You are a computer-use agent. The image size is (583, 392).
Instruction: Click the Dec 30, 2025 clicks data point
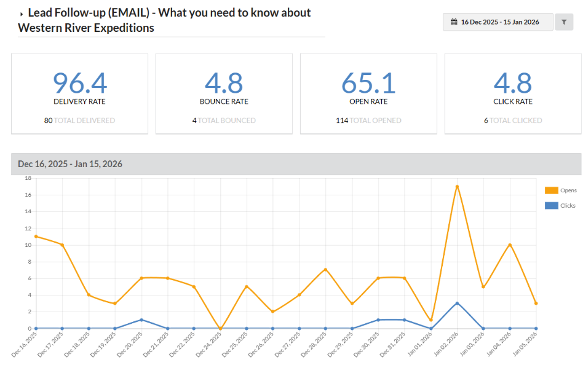click(378, 320)
